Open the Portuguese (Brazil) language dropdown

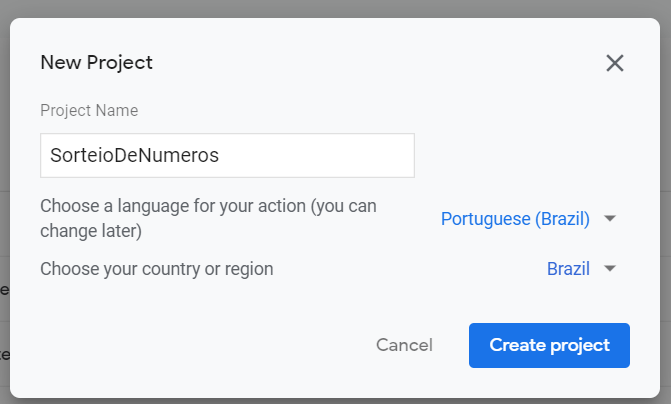[x=528, y=219]
